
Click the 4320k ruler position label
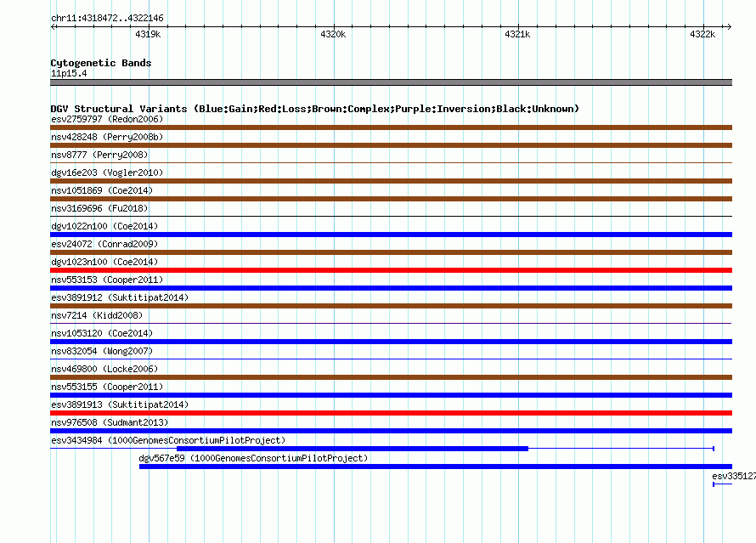click(x=333, y=34)
